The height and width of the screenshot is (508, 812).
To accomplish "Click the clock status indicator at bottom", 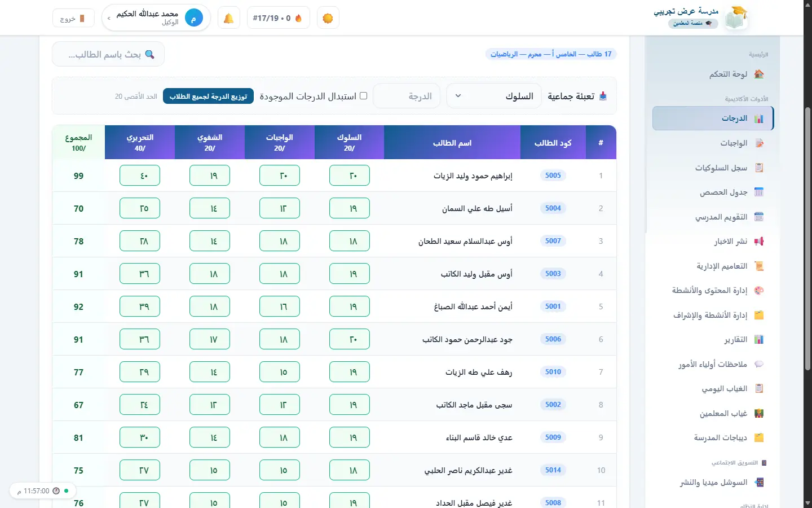I will coord(43,491).
